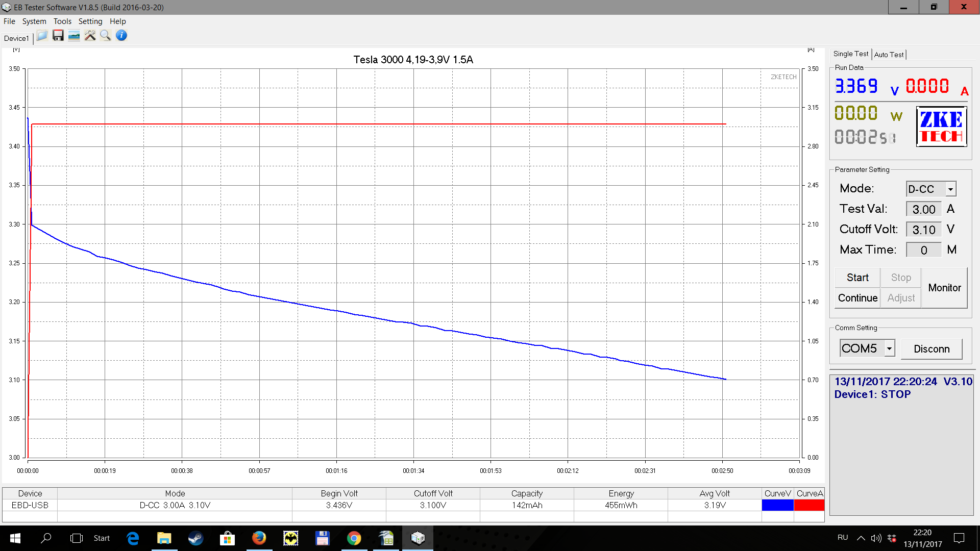Click the blue info about icon
Screen dimensions: 980x551
pos(121,36)
